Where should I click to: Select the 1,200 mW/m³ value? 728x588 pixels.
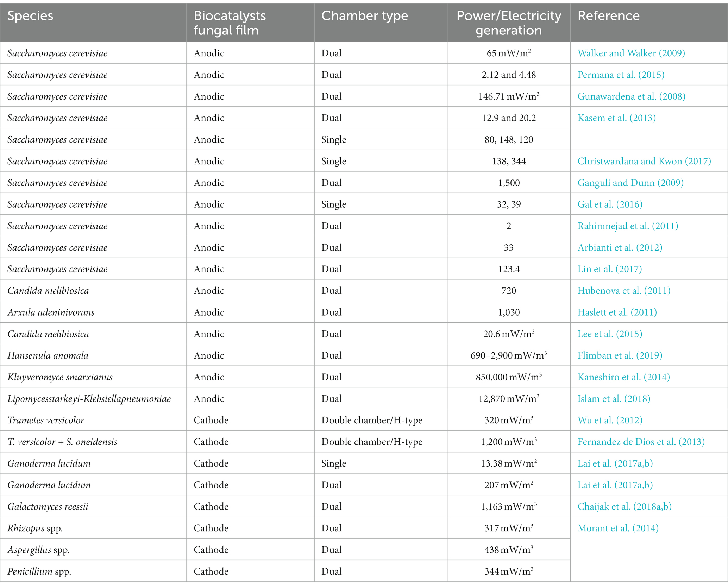coord(509,442)
